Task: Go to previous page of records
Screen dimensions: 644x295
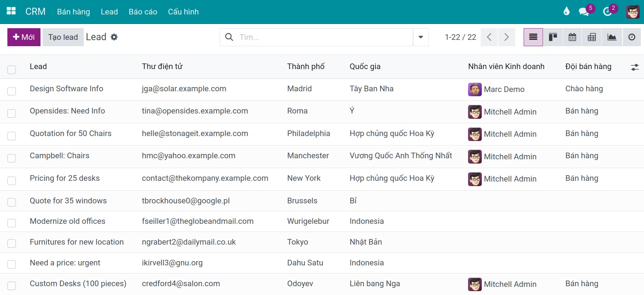Action: 489,37
